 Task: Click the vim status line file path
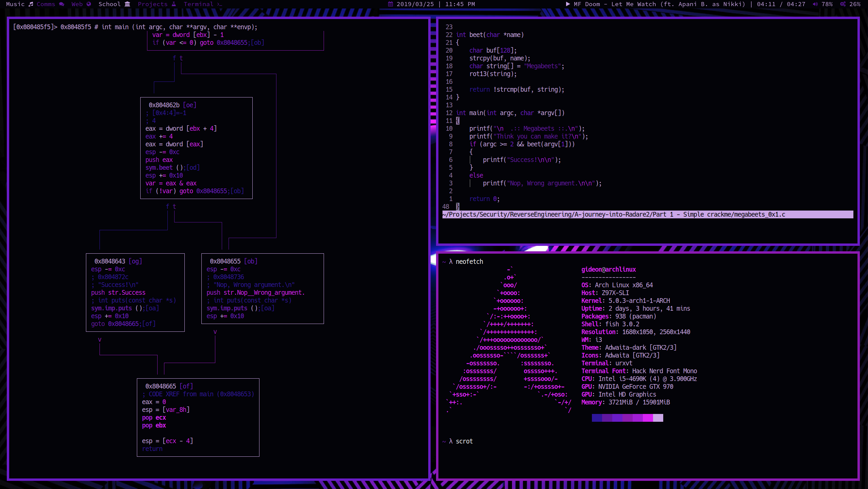click(x=648, y=214)
